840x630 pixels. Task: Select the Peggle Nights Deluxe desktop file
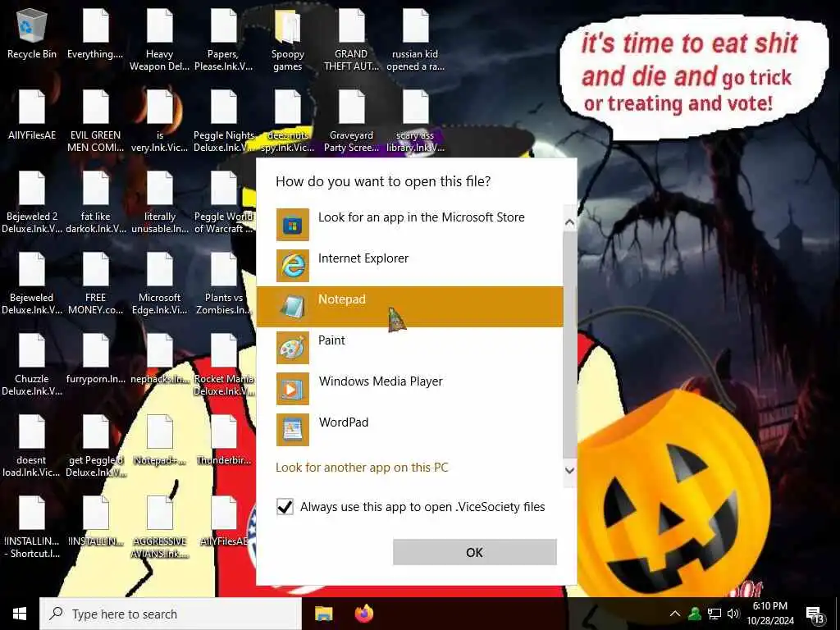pos(223,121)
